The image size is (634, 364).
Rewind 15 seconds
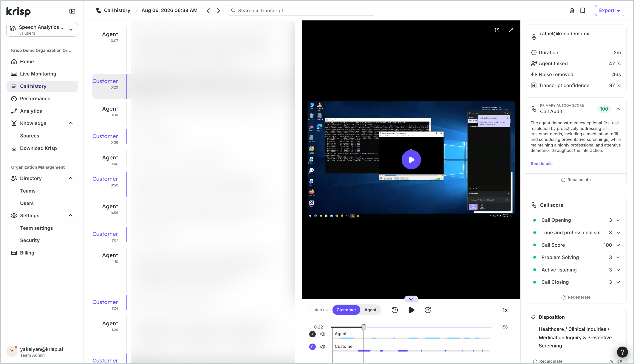click(x=394, y=310)
